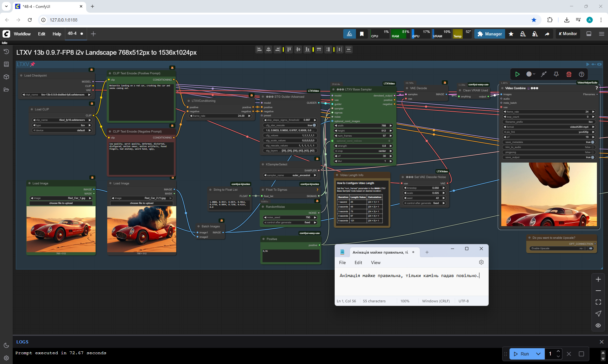
Task: Click the Red_Car_1 image thumbnail
Action: pyautogui.click(x=61, y=229)
